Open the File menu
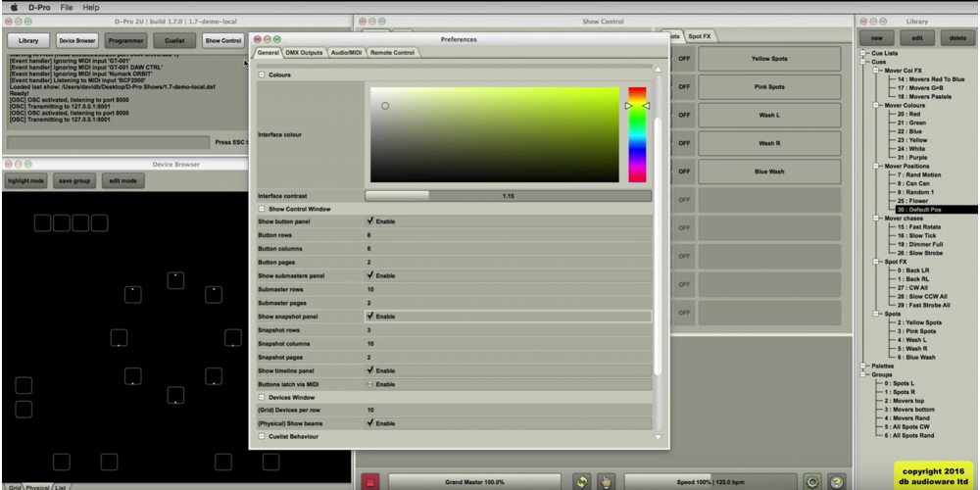The width and height of the screenshot is (980, 490). click(x=67, y=8)
